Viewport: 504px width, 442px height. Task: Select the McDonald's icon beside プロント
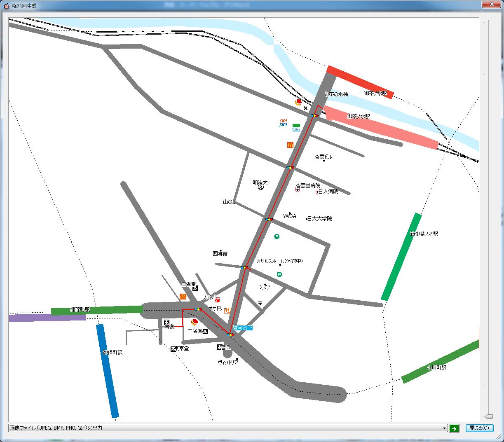tap(183, 297)
